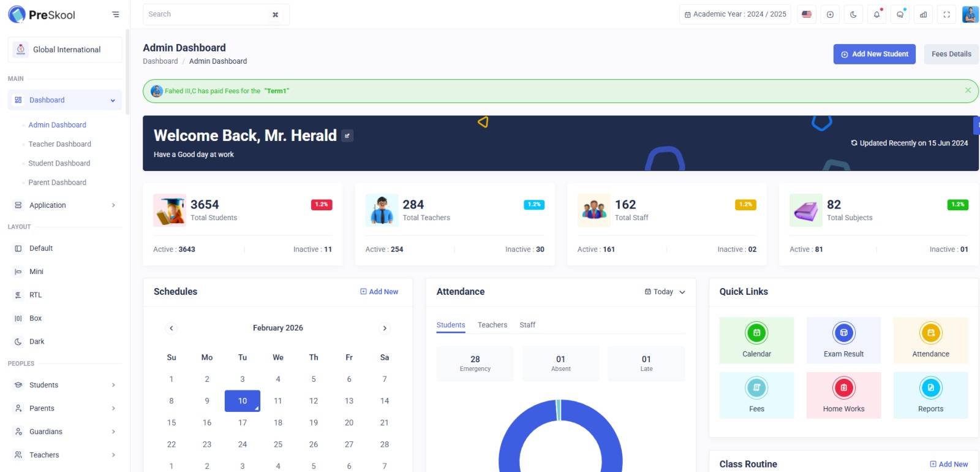This screenshot has height=472, width=980.
Task: Expand the Parents menu
Action: [65, 408]
